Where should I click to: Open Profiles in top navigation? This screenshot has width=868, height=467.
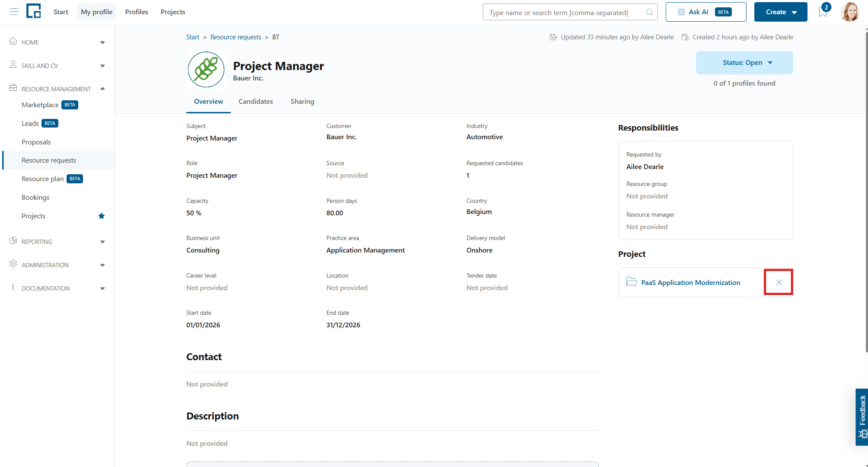(137, 12)
